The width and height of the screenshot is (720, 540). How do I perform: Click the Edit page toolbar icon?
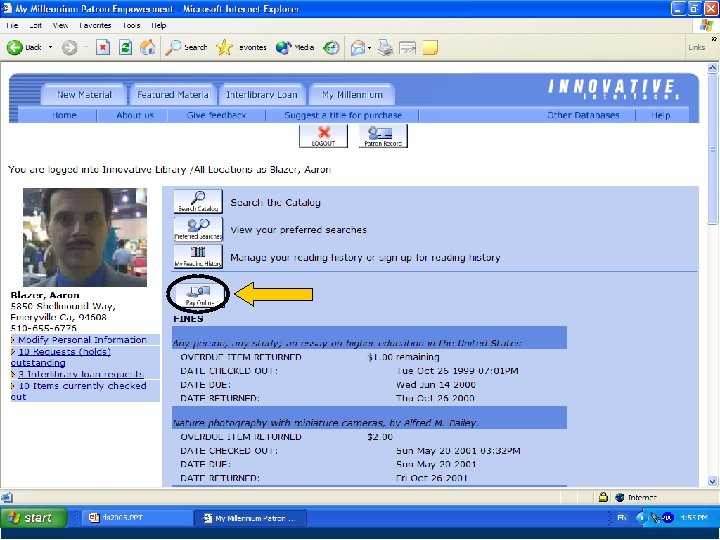(x=407, y=47)
